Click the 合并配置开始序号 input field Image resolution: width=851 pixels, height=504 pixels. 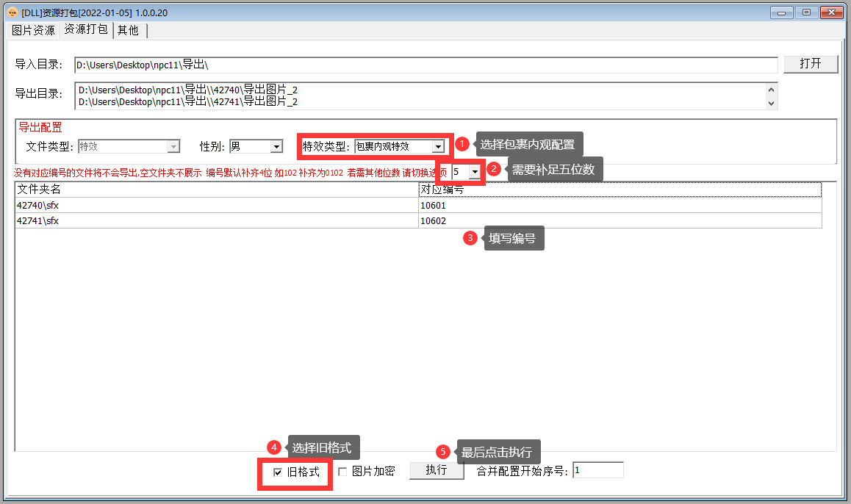597,470
